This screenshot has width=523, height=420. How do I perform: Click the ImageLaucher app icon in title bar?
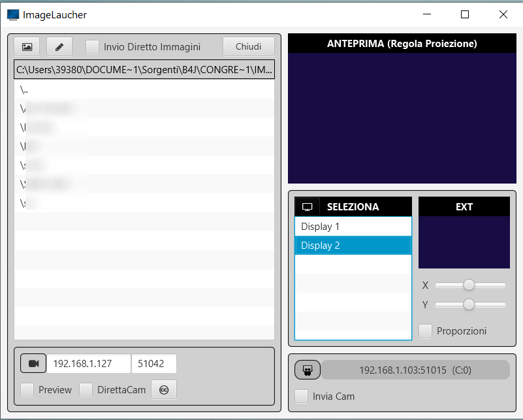tap(13, 14)
